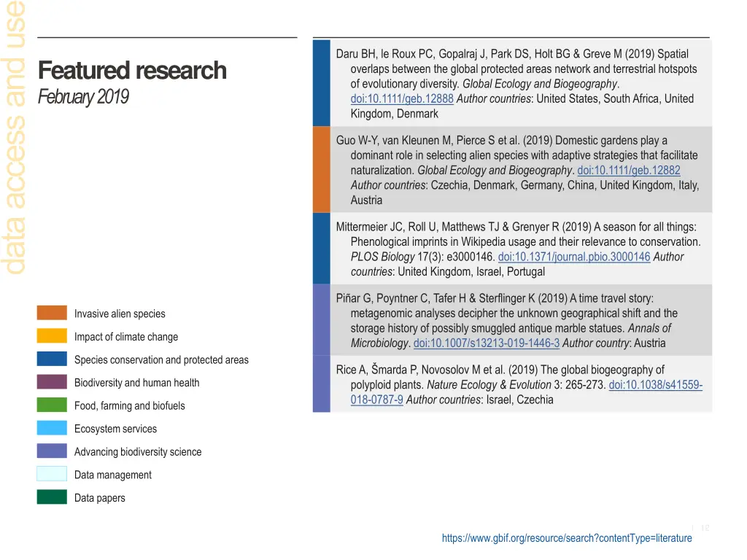Image resolution: width=747 pixels, height=560 pixels.
Task: Select the purple Biodiversity and human health swatch
Action: coord(52,382)
